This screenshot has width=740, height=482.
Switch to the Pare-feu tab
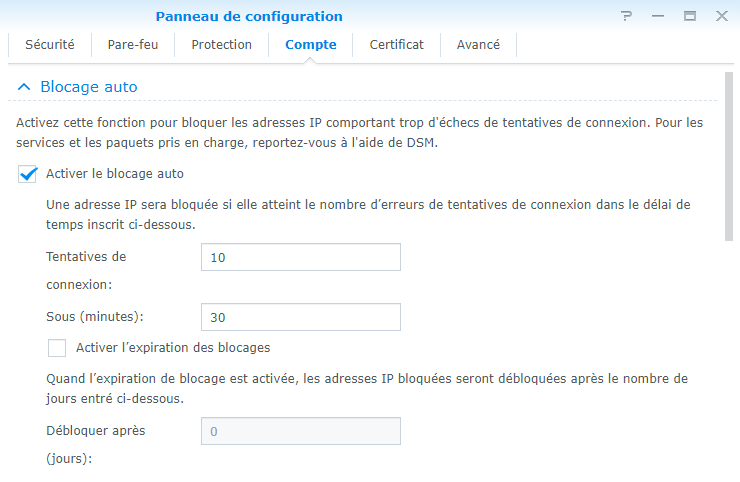tap(133, 45)
